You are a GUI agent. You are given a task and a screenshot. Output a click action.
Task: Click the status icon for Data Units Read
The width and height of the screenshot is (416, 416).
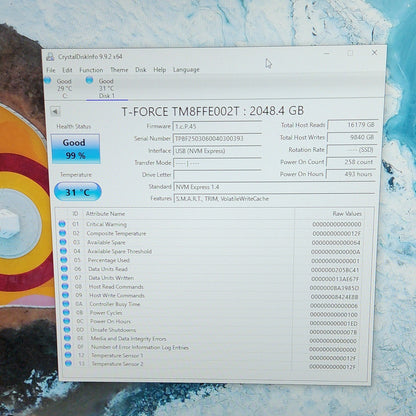pyautogui.click(x=64, y=269)
